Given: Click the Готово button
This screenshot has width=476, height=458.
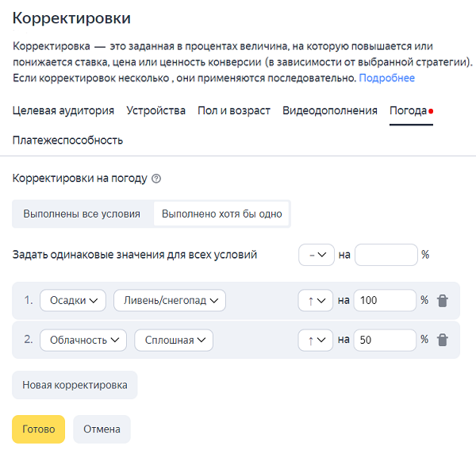Looking at the screenshot, I should [38, 429].
